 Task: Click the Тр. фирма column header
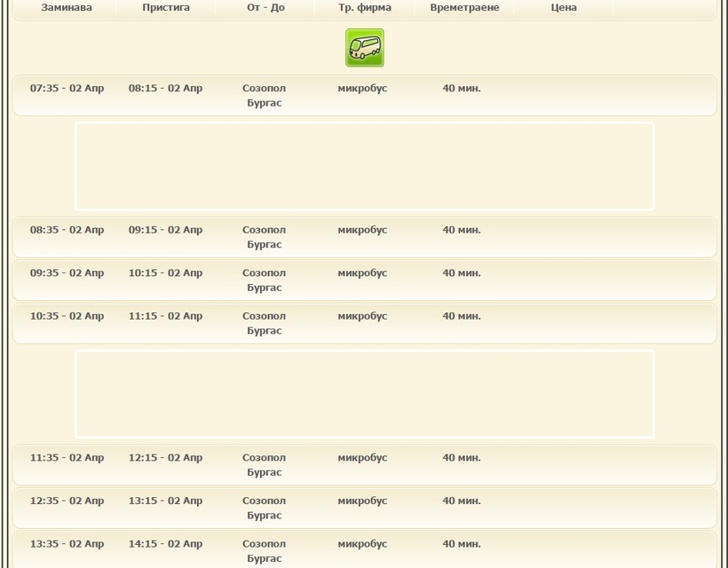[x=364, y=8]
